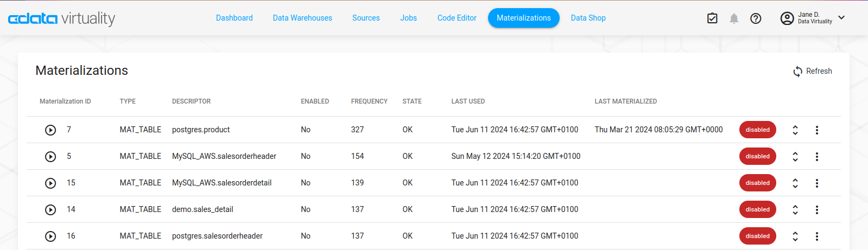Go to the Code Editor tab

click(x=457, y=18)
